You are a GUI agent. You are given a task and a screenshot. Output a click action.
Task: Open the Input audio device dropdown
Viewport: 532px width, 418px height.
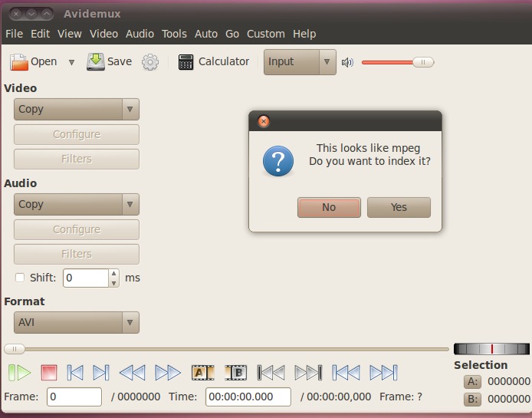pyautogui.click(x=300, y=62)
